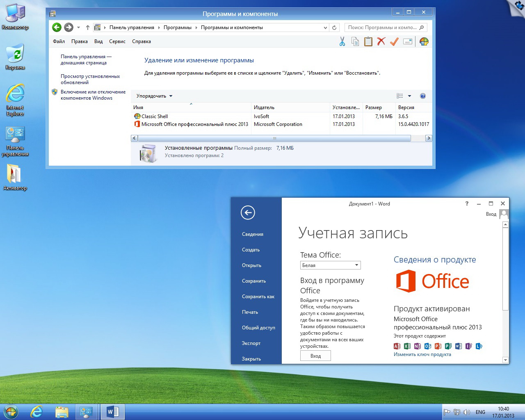Select the Компьютер desktop icon
Viewport: 525px width, 420px height.
coord(15,16)
